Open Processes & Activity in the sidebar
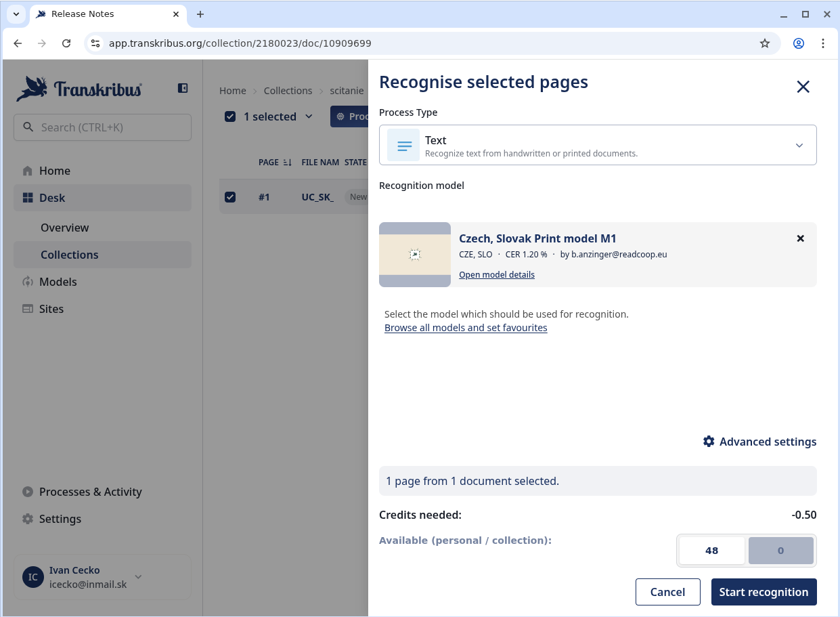 [90, 492]
